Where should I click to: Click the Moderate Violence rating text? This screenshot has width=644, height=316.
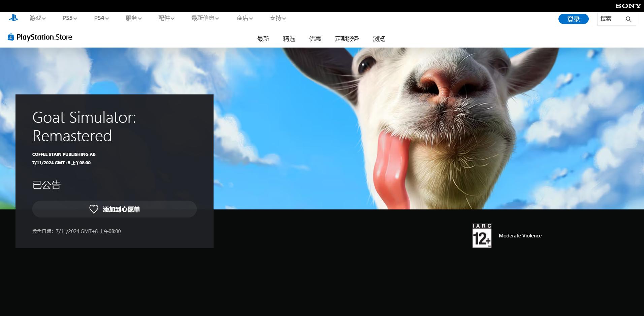pyautogui.click(x=520, y=236)
